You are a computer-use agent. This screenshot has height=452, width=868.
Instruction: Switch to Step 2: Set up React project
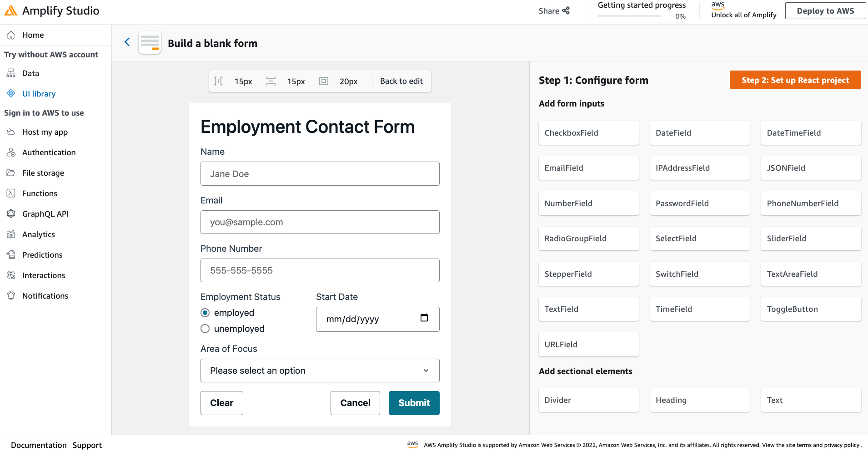[x=795, y=80]
